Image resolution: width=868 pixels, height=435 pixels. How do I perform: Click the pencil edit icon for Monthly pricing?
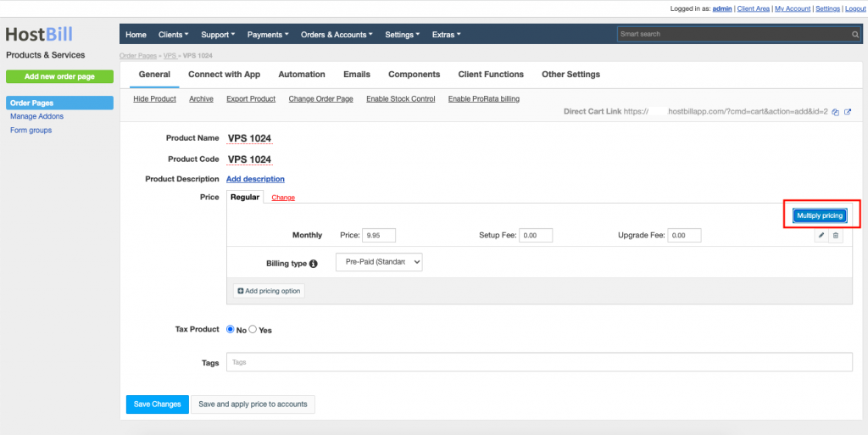[821, 235]
